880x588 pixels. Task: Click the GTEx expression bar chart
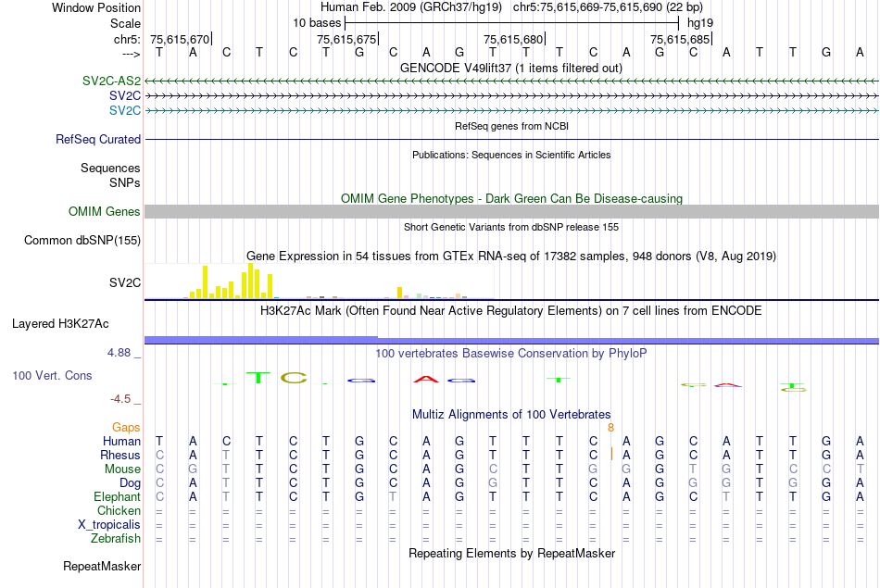pos(320,281)
